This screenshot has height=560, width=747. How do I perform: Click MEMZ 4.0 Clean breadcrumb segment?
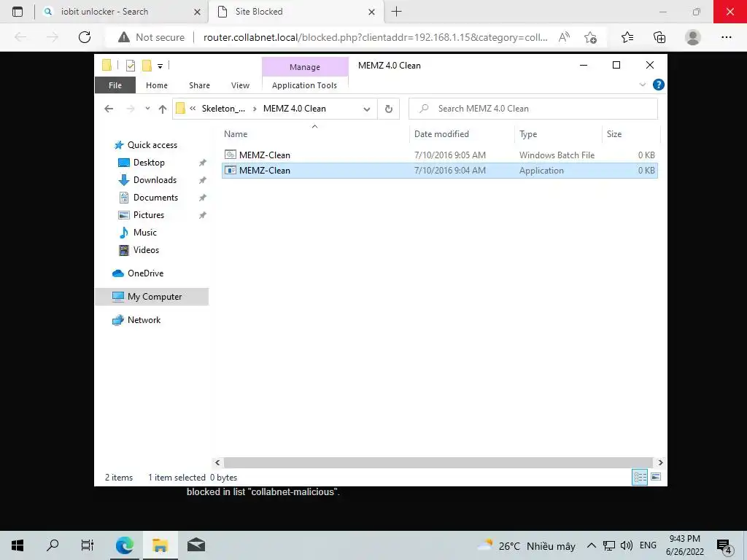point(295,109)
